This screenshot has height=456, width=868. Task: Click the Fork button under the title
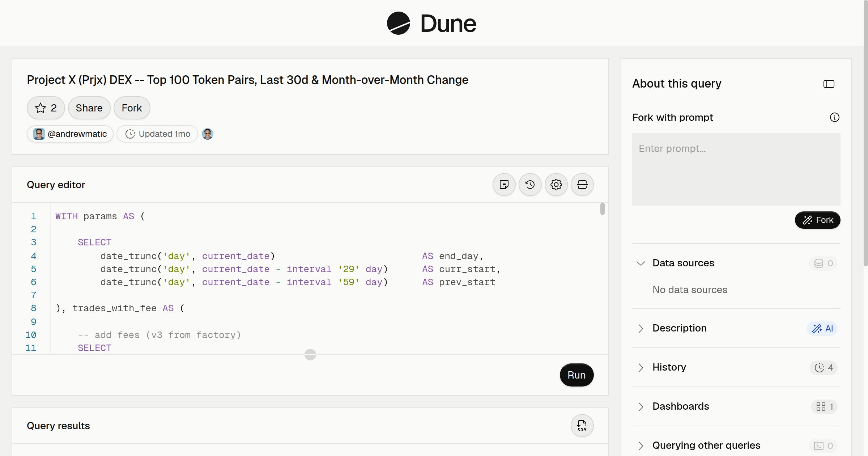132,108
